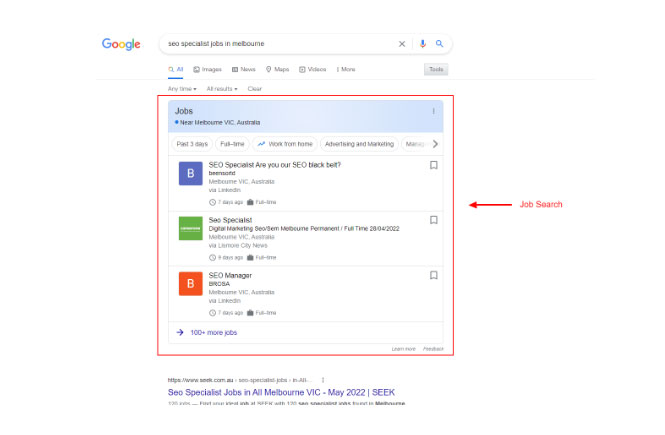The image size is (665, 435).
Task: Open the Maps tab
Action: [277, 70]
